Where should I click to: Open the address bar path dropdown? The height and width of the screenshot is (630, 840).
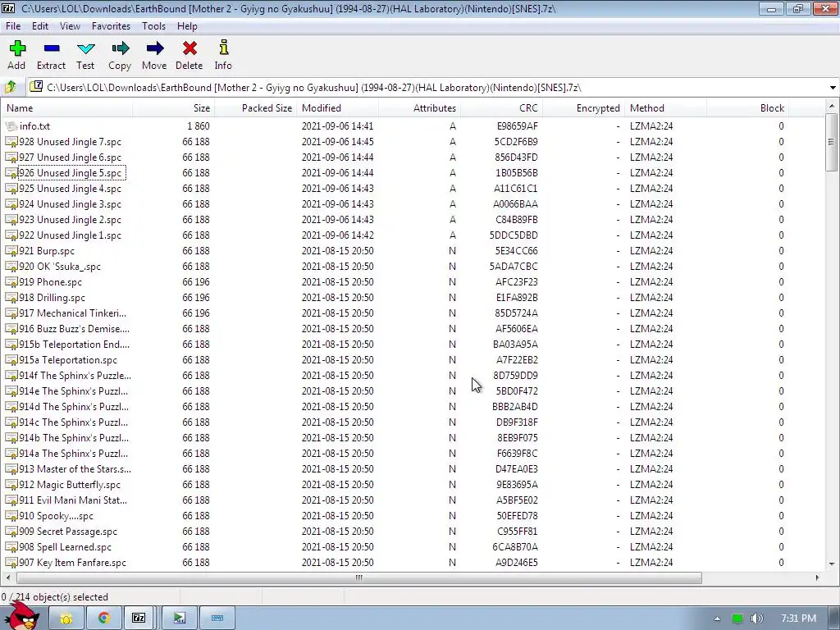(833, 87)
